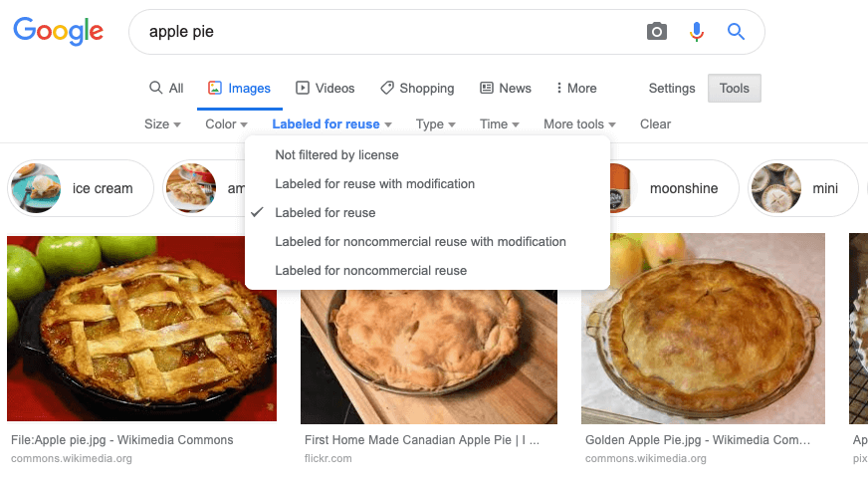This screenshot has width=868, height=486.
Task: Open the Time filter dropdown
Action: coord(499,124)
